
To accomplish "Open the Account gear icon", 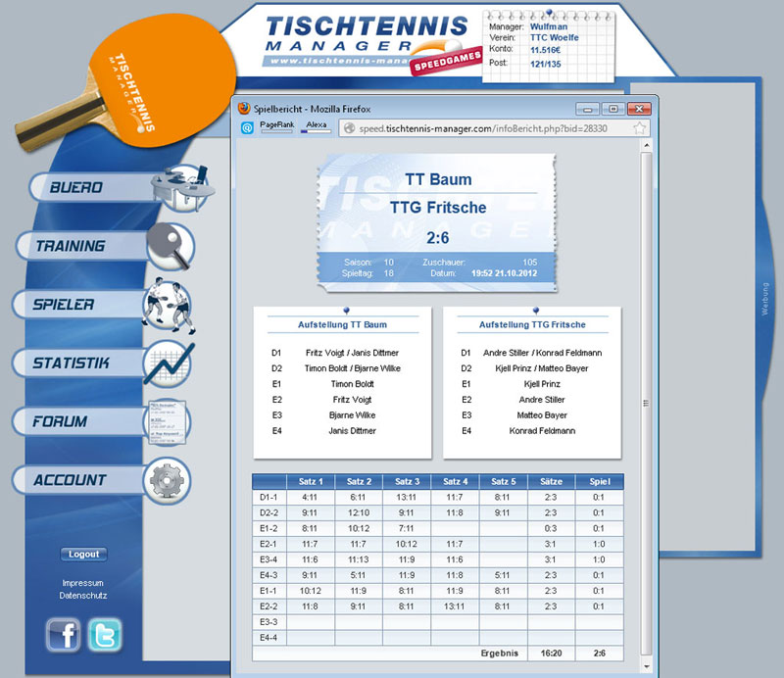I will coord(167,480).
